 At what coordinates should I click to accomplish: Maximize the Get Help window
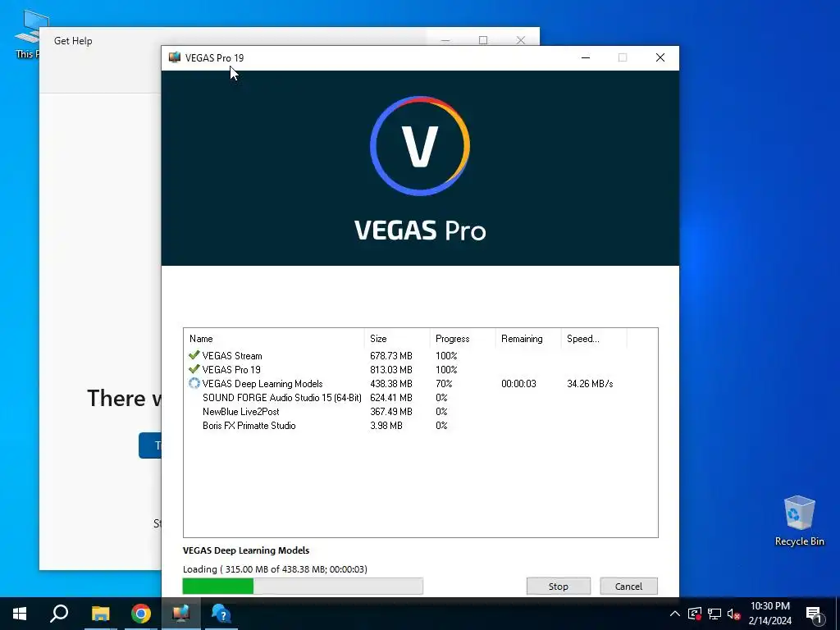(483, 40)
